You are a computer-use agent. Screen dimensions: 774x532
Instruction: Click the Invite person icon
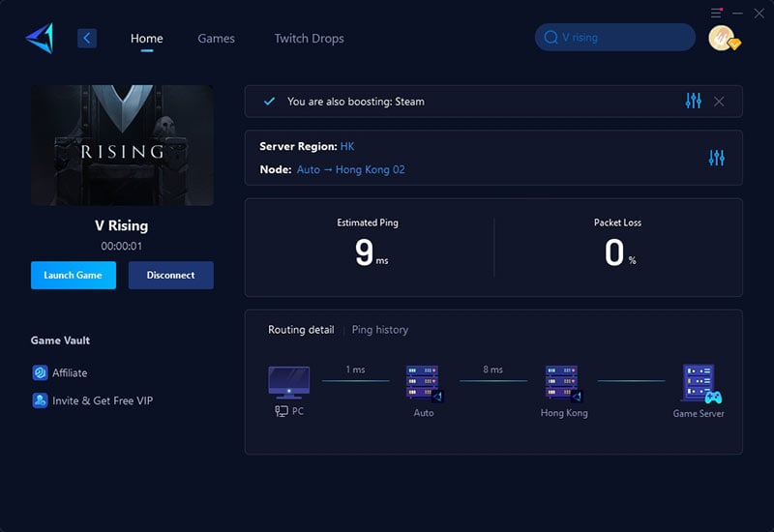40,400
